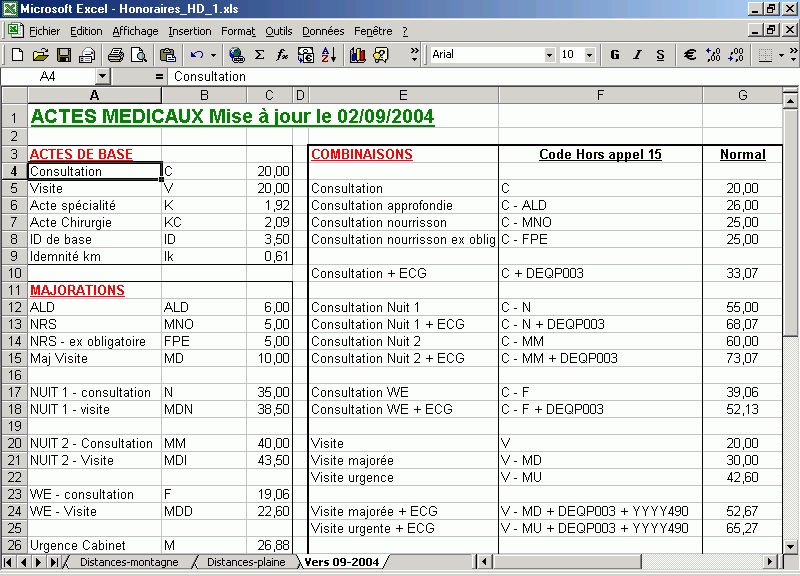Image resolution: width=800 pixels, height=576 pixels.
Task: Click the Name Box showing A4
Action: [x=48, y=77]
